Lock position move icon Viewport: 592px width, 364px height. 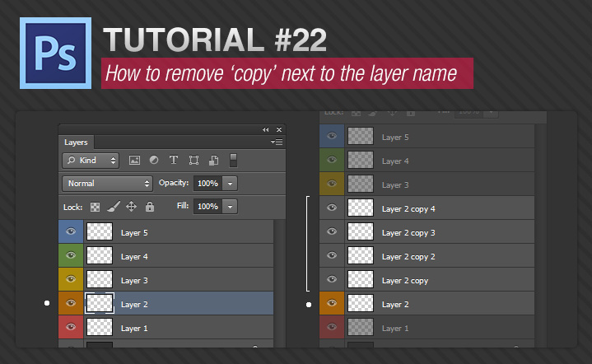(131, 207)
